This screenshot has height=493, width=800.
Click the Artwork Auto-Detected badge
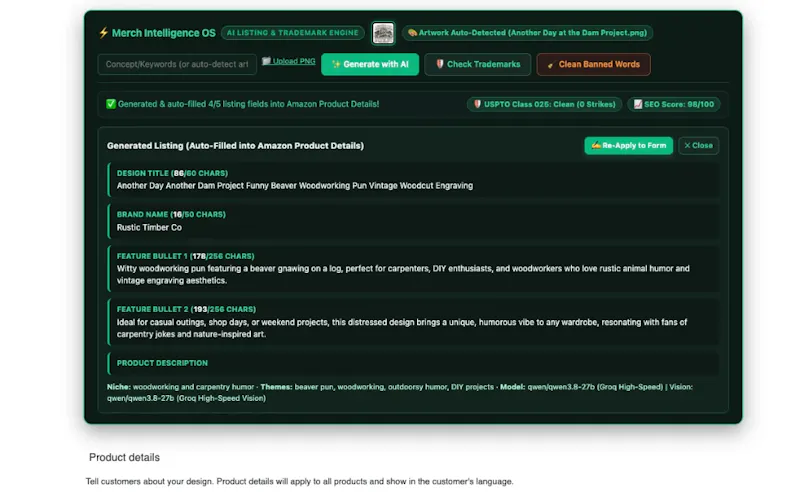pos(528,33)
